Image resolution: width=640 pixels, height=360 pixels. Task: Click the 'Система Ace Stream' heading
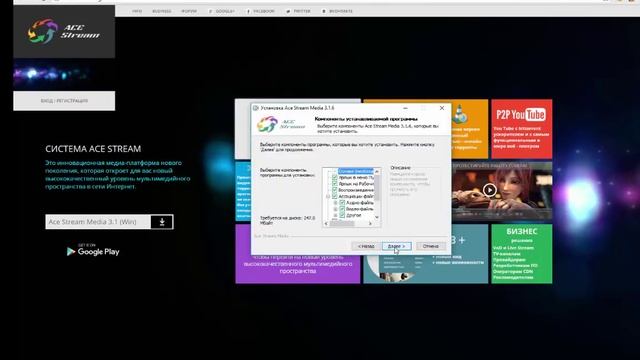[93, 149]
